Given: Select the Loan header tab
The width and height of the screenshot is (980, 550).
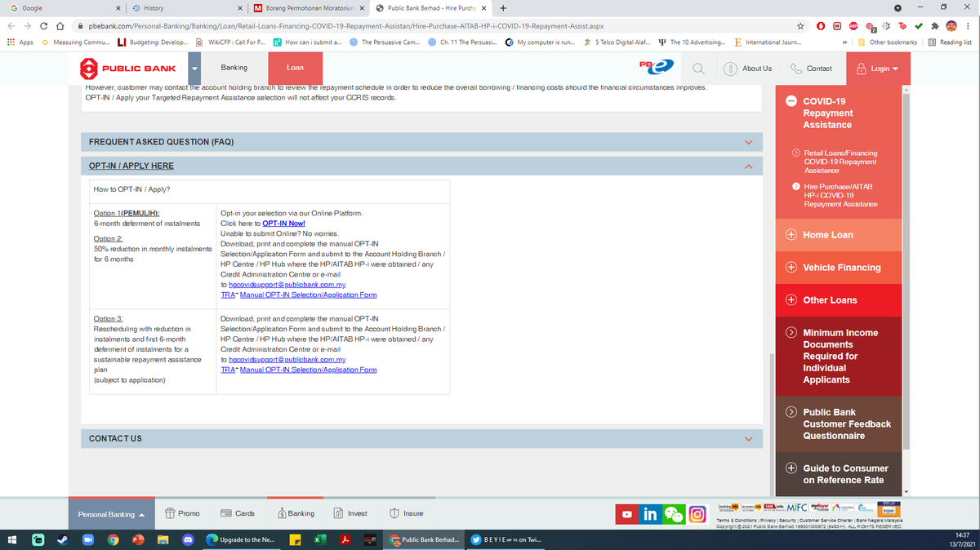Looking at the screenshot, I should pos(295,68).
